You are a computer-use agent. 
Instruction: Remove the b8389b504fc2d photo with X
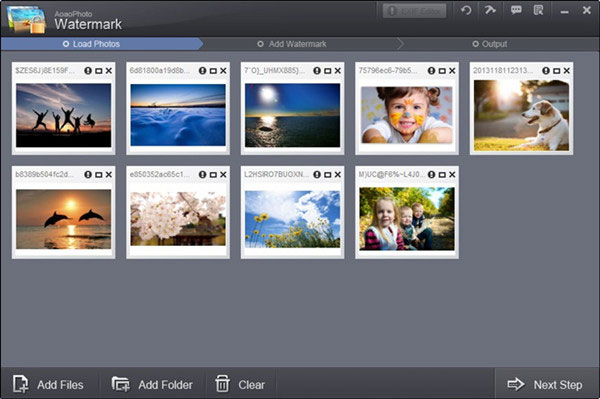[x=109, y=174]
